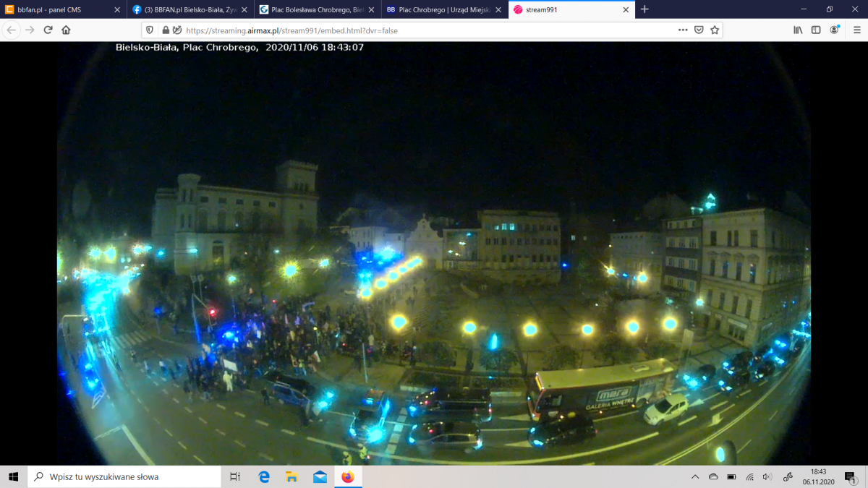
Task: Open the Firefox Library
Action: coord(799,30)
